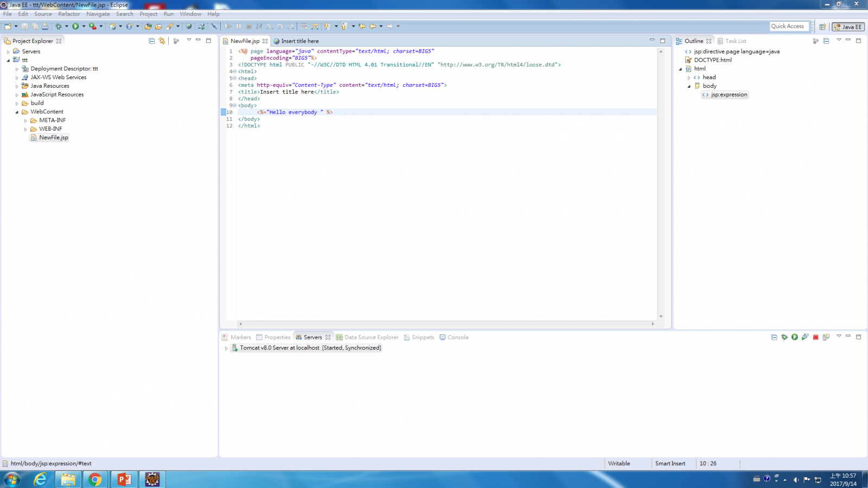
Task: Stop the Tomcat server with red square
Action: pos(815,337)
